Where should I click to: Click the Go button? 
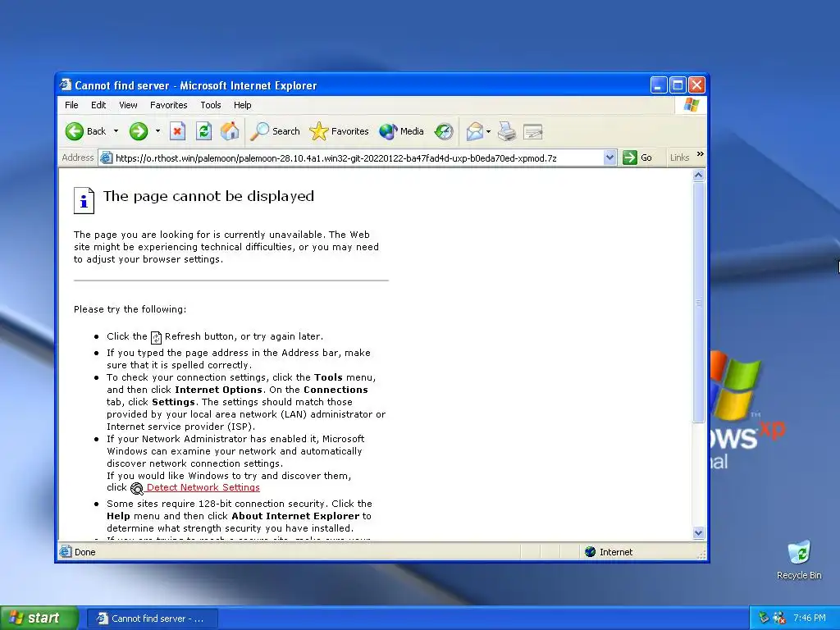coord(637,157)
